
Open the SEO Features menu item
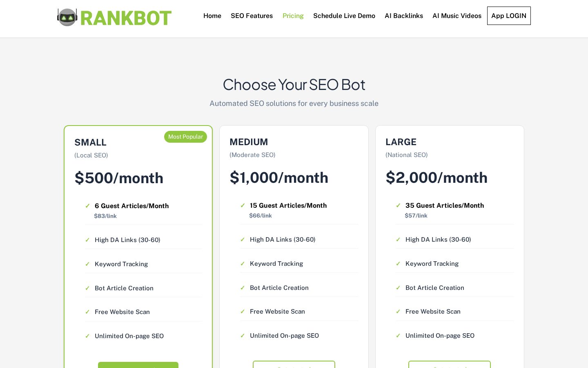(x=252, y=16)
